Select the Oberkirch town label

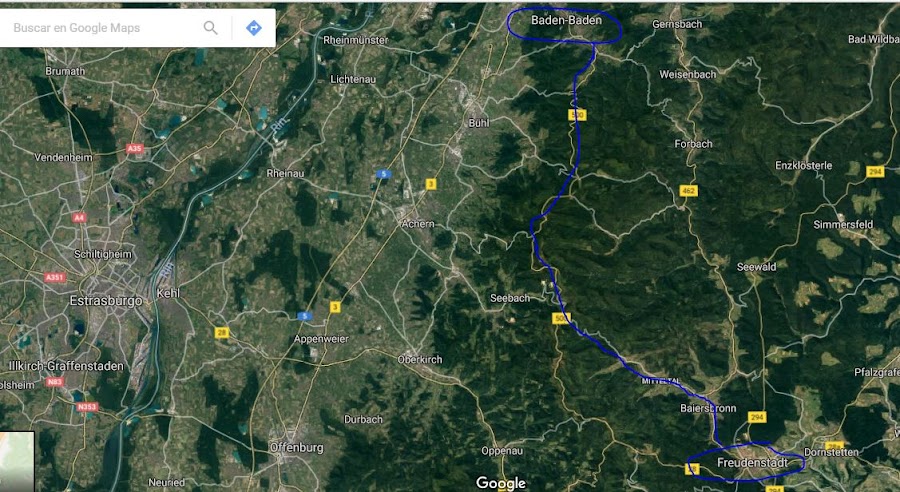(x=420, y=359)
